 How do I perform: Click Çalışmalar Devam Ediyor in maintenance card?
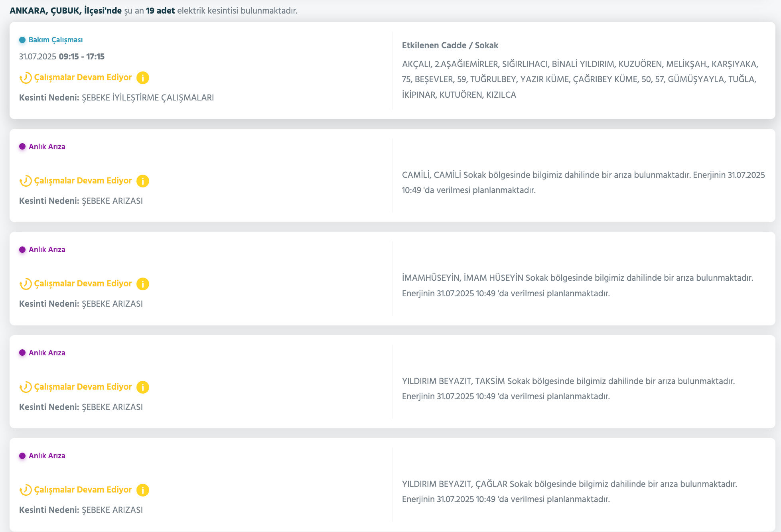(x=83, y=77)
